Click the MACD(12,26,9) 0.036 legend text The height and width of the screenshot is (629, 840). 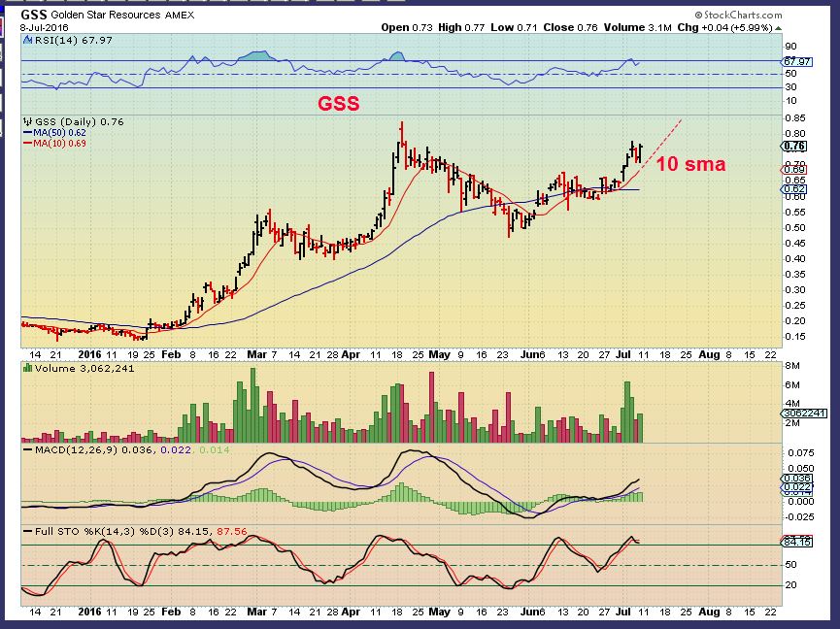tap(94, 449)
